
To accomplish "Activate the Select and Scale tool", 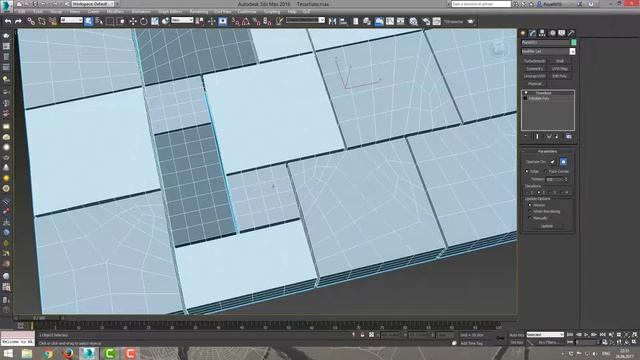I will [x=155, y=21].
